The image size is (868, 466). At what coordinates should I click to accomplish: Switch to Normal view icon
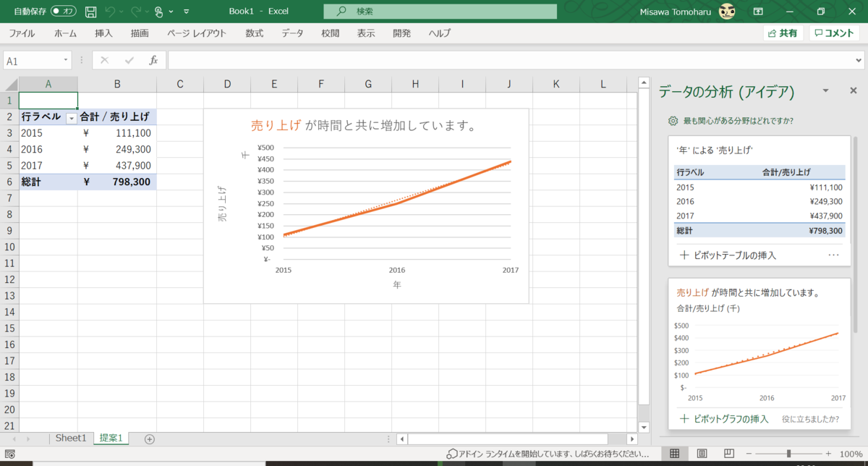pyautogui.click(x=674, y=453)
